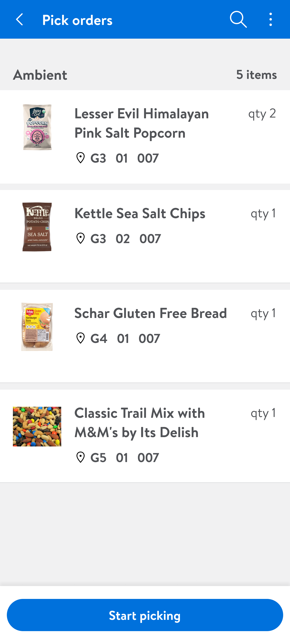The image size is (290, 644).
Task: Open the search icon in header
Action: (238, 20)
